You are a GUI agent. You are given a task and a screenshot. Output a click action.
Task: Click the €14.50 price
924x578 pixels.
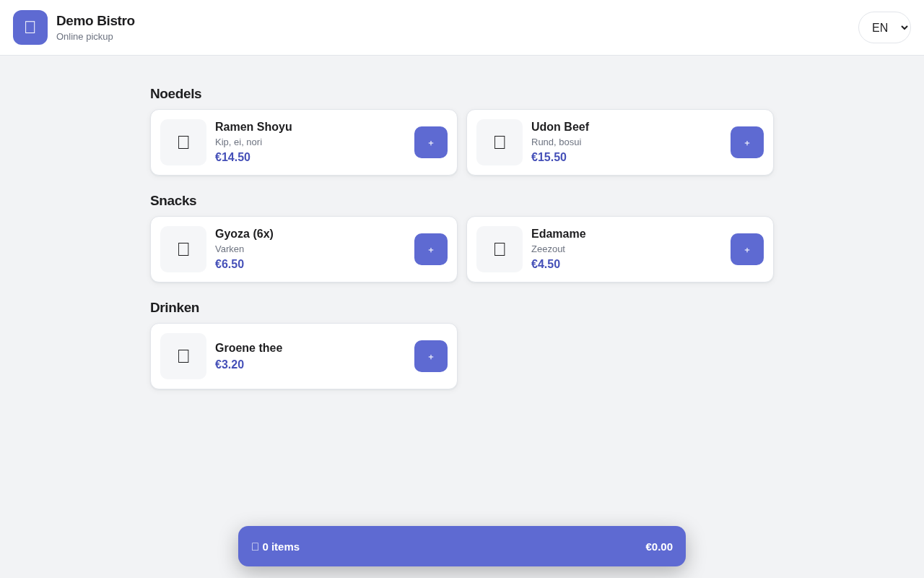(232, 158)
